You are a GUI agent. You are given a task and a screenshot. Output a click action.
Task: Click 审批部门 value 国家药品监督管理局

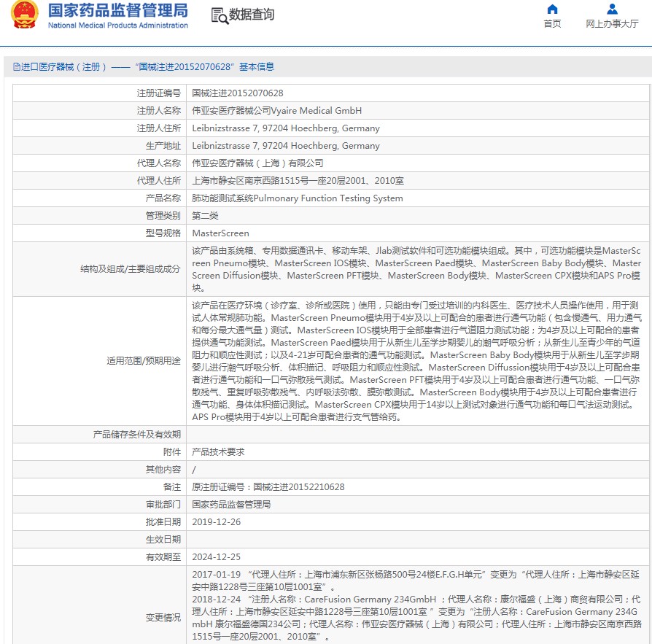[231, 504]
